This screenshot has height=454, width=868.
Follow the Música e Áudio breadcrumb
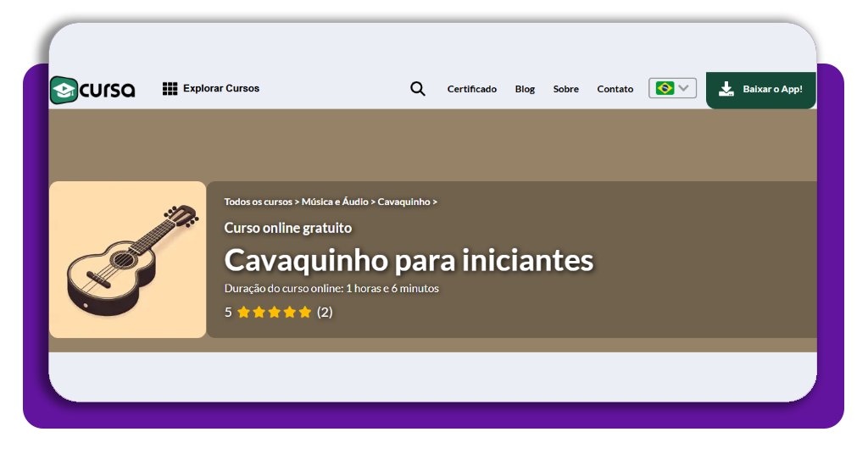tap(335, 202)
